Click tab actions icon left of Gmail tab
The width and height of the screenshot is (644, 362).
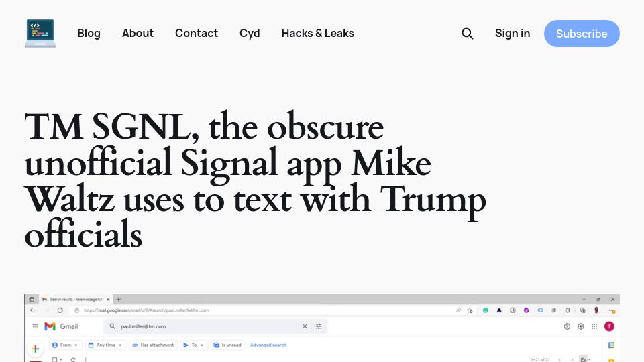click(32, 300)
